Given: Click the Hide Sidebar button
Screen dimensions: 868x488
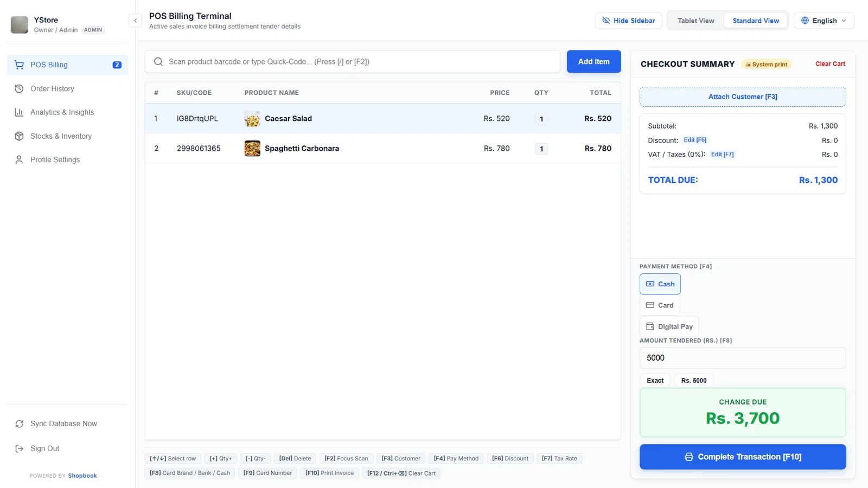Looking at the screenshot, I should coord(628,21).
